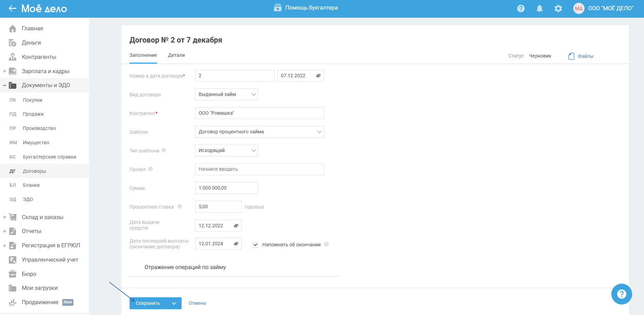Click the Проект input field
This screenshot has height=315, width=644.
click(x=259, y=169)
